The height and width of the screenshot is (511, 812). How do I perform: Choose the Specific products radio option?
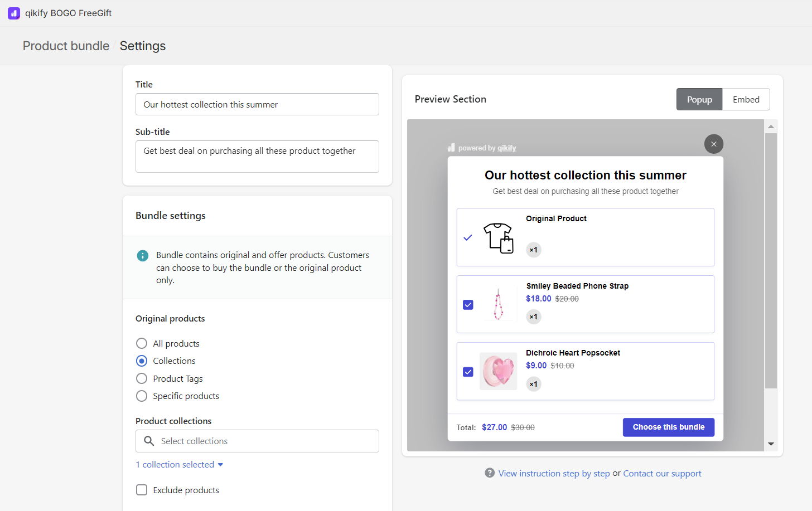(142, 396)
